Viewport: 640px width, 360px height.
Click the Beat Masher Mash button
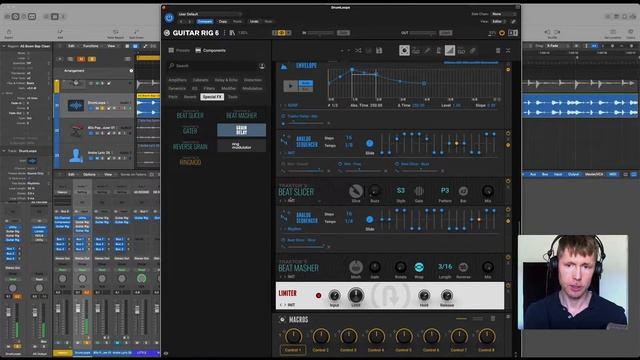[356, 267]
